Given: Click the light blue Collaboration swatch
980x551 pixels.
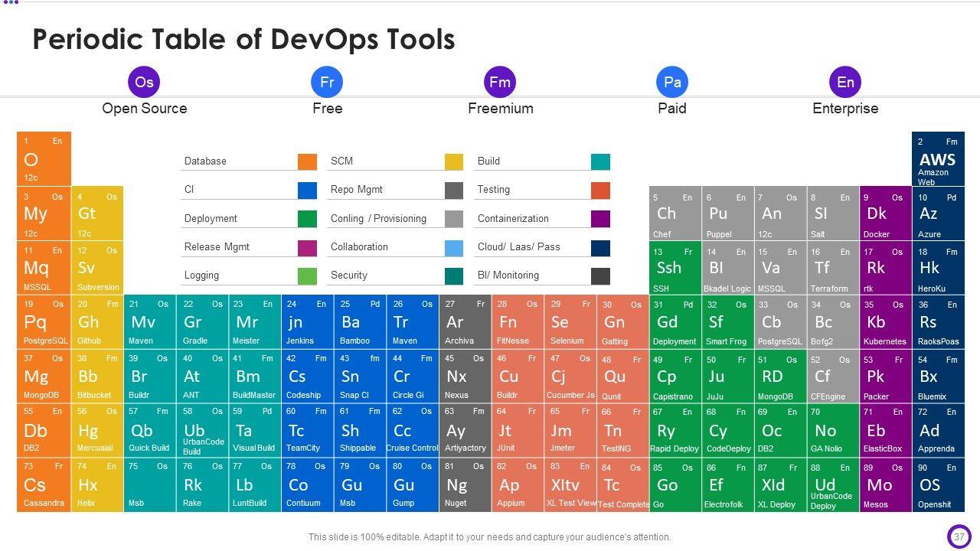Looking at the screenshot, I should [x=454, y=247].
